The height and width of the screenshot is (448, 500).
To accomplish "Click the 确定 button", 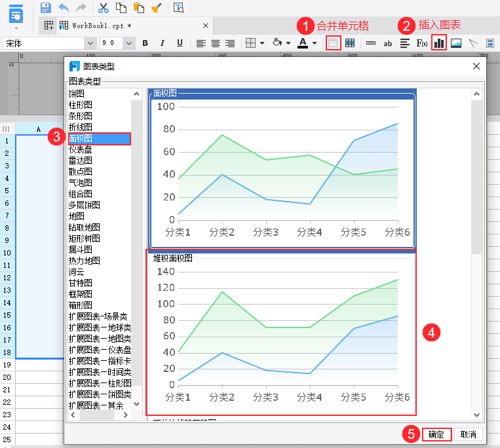I will [x=436, y=434].
